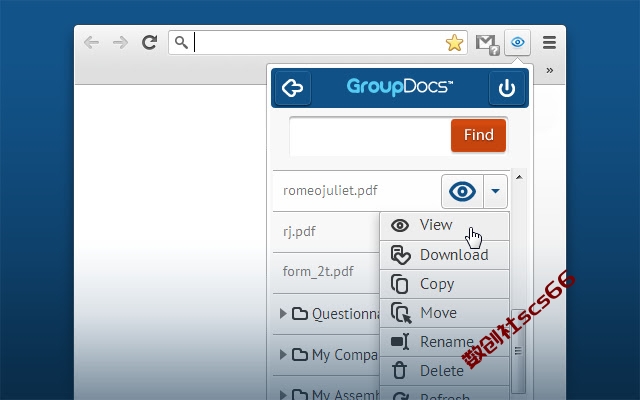Click the eye icon next to View

click(400, 225)
